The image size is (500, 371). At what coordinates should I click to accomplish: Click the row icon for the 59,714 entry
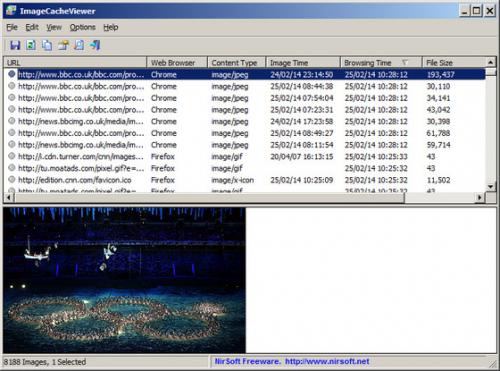(x=12, y=144)
